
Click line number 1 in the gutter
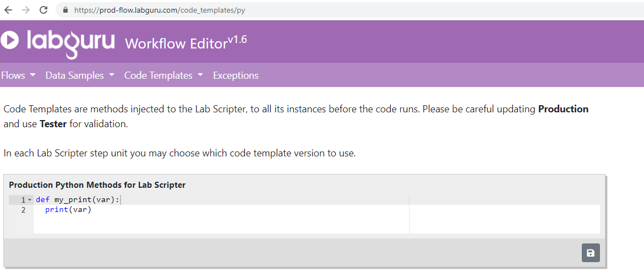tap(23, 200)
